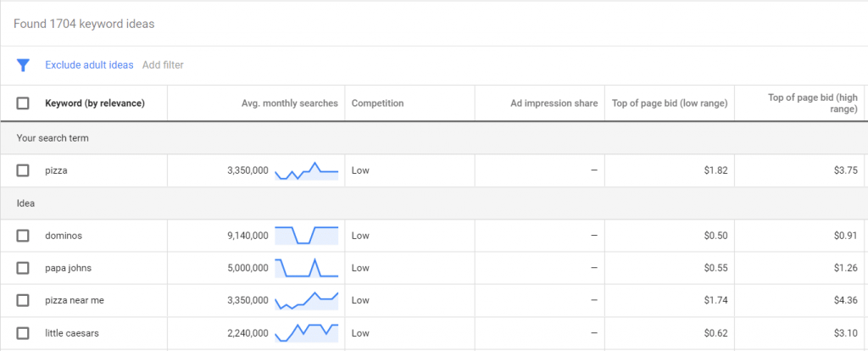Open the pizza search trend sparkline
Viewport: 868px width, 351px height.
307,171
